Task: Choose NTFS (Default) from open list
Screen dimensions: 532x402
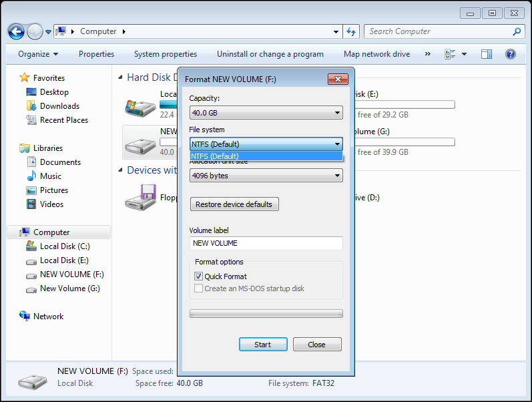Action: tap(266, 156)
